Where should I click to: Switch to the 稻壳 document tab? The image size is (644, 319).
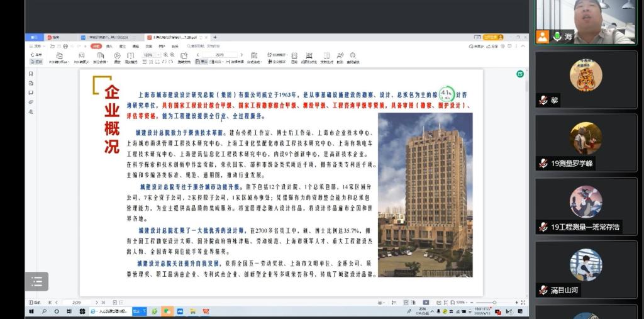[x=54, y=37]
